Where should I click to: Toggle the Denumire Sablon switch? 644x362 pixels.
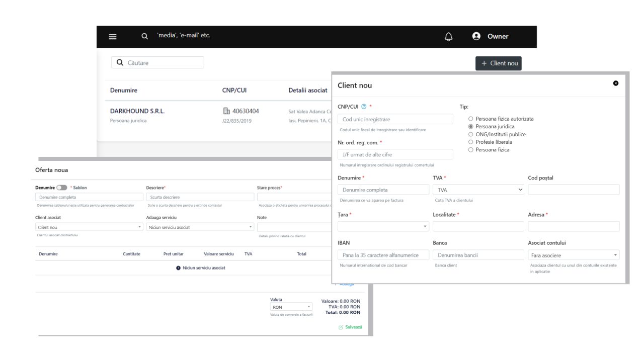62,188
